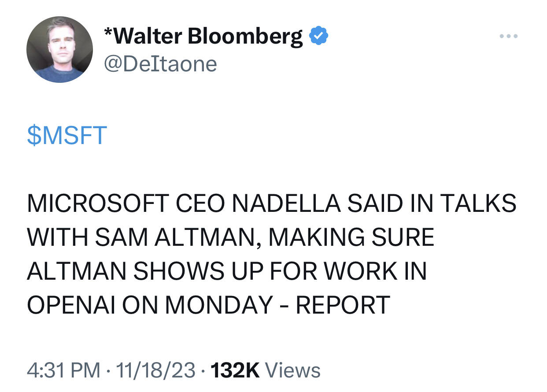Viewport: 547px width, 392px height.
Task: Click the blue verified checkmark badge
Action: (x=318, y=36)
